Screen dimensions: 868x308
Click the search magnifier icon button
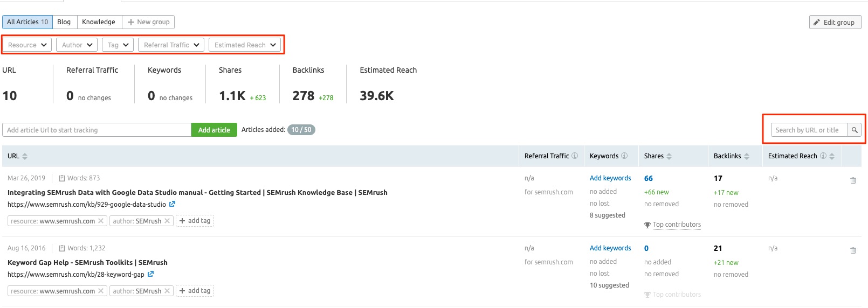[855, 130]
